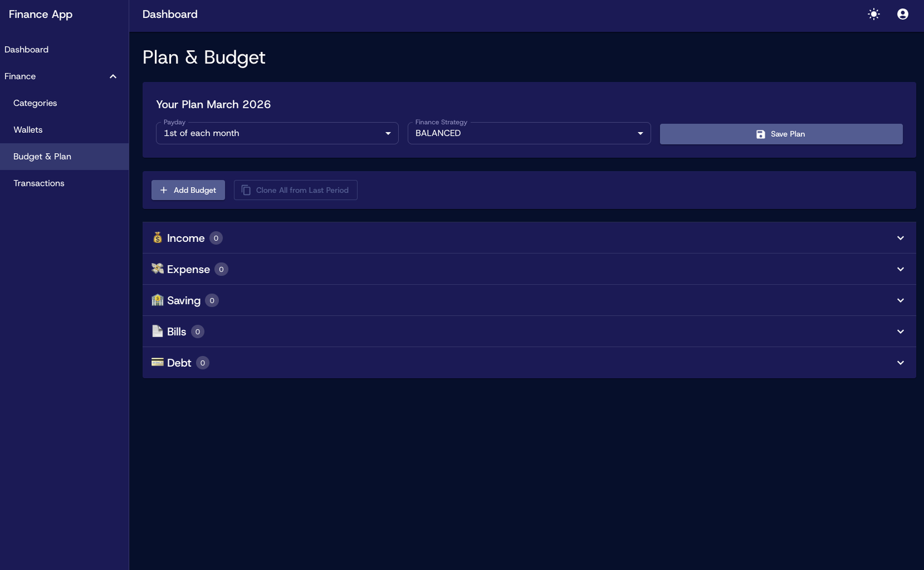This screenshot has height=570, width=924.
Task: Click the copy icon beside Clone All
Action: 246,190
